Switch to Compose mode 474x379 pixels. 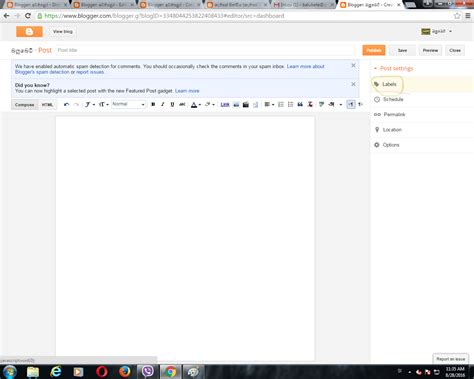25,104
